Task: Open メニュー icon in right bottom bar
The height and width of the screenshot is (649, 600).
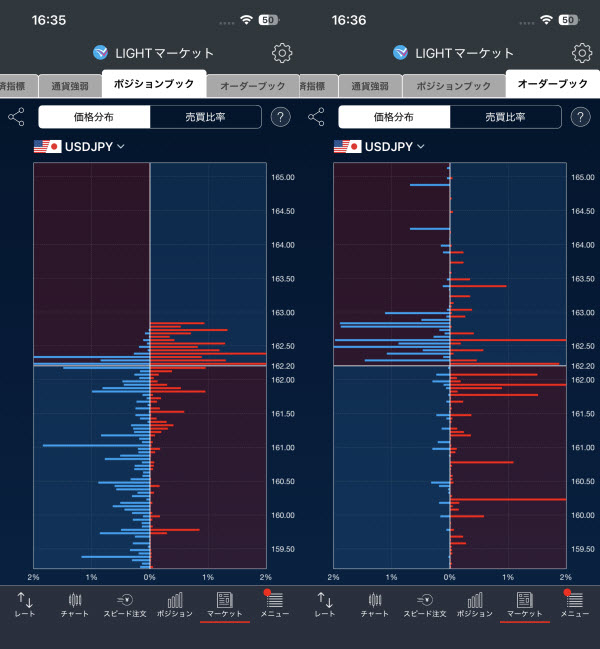Action: point(574,605)
